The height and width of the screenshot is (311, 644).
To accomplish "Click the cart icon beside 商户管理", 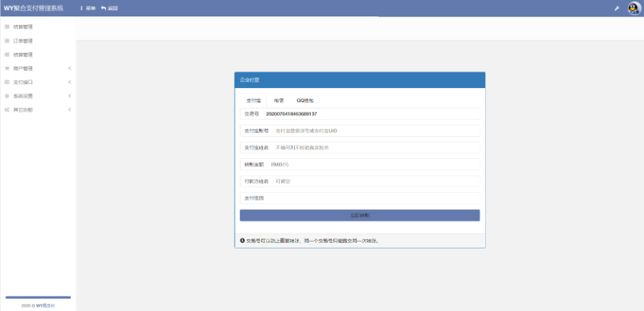I will point(6,69).
